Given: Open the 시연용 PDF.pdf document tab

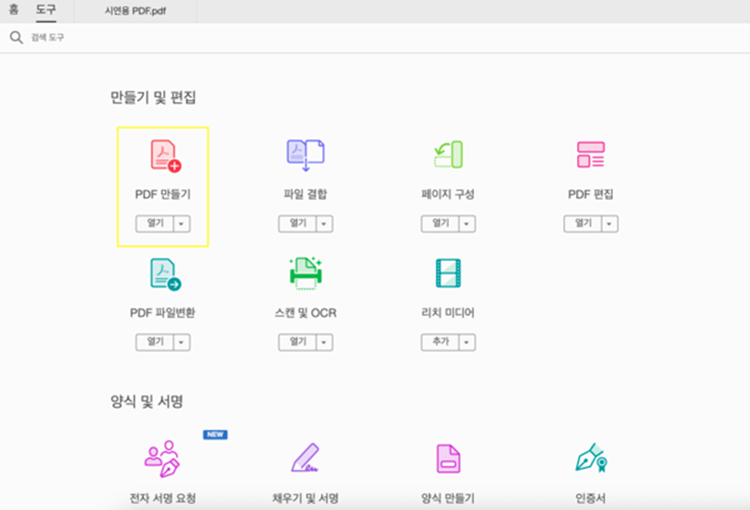Looking at the screenshot, I should (135, 11).
